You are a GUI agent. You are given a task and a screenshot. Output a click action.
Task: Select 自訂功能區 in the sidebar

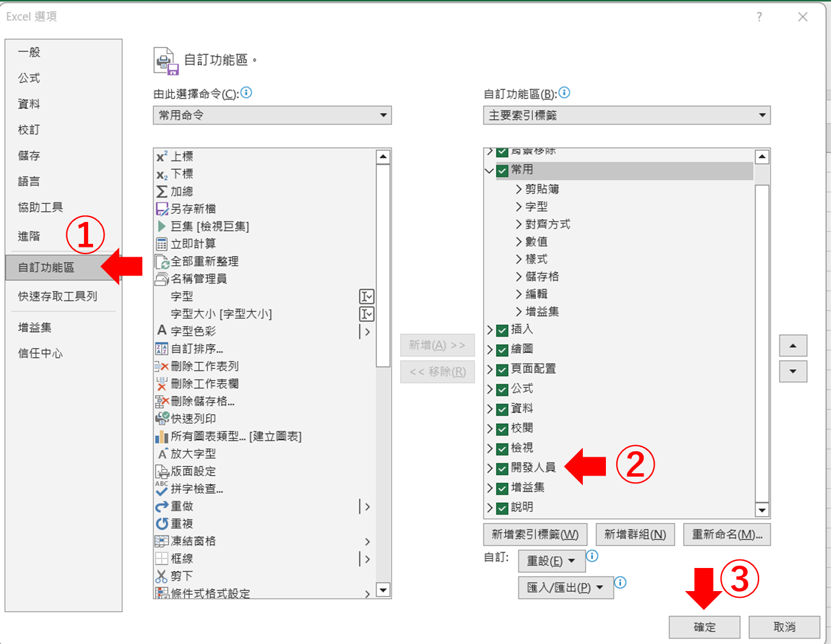coord(63,268)
